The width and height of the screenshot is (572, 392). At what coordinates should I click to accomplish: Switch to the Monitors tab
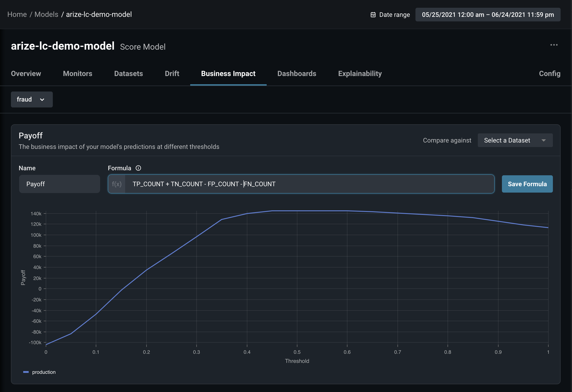pos(78,74)
